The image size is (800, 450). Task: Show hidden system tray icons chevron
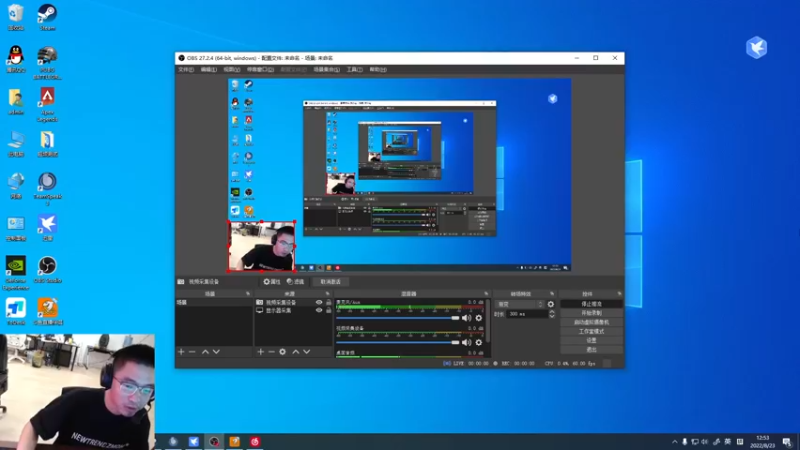pos(674,442)
